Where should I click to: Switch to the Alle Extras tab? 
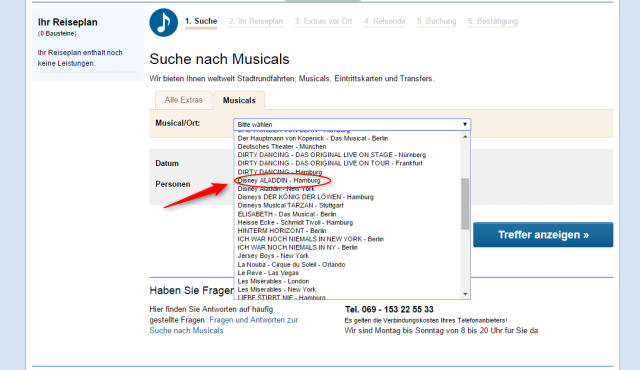tap(184, 100)
